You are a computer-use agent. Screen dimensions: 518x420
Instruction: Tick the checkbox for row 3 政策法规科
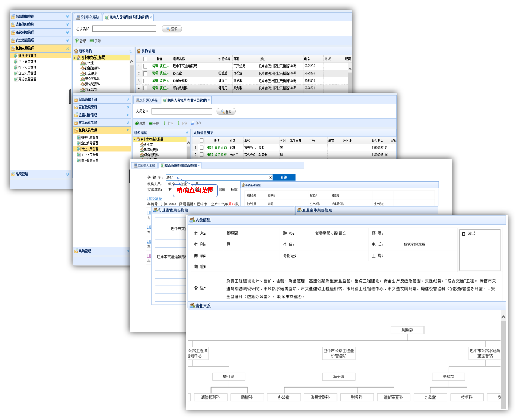[x=146, y=81]
